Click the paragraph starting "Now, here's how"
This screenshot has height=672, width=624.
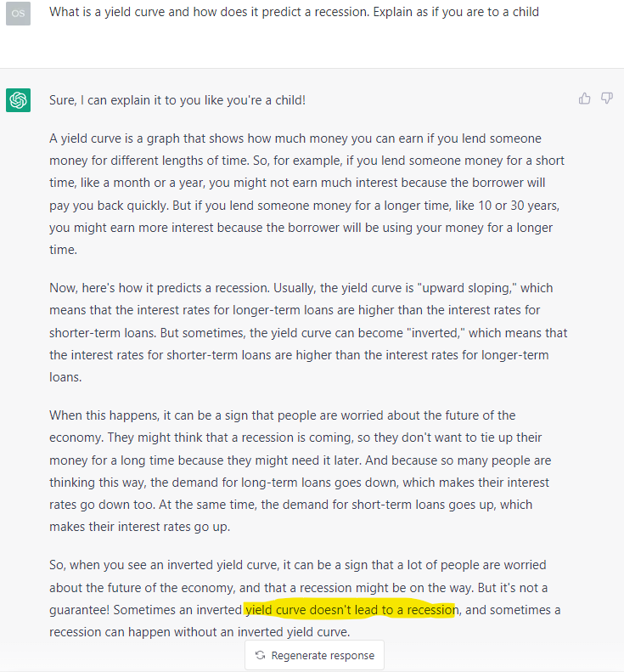point(308,332)
